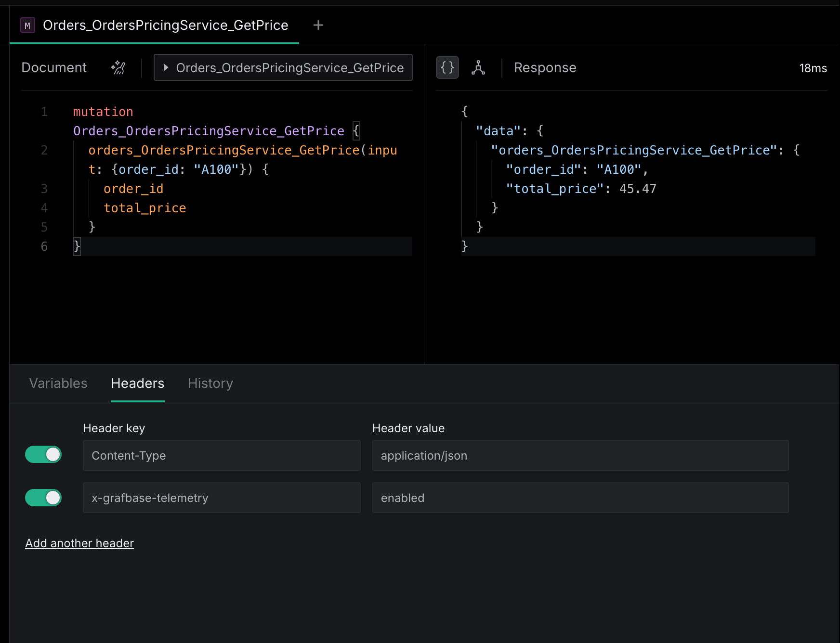Place cursor on the total_price line
840x643 pixels.
(x=144, y=207)
